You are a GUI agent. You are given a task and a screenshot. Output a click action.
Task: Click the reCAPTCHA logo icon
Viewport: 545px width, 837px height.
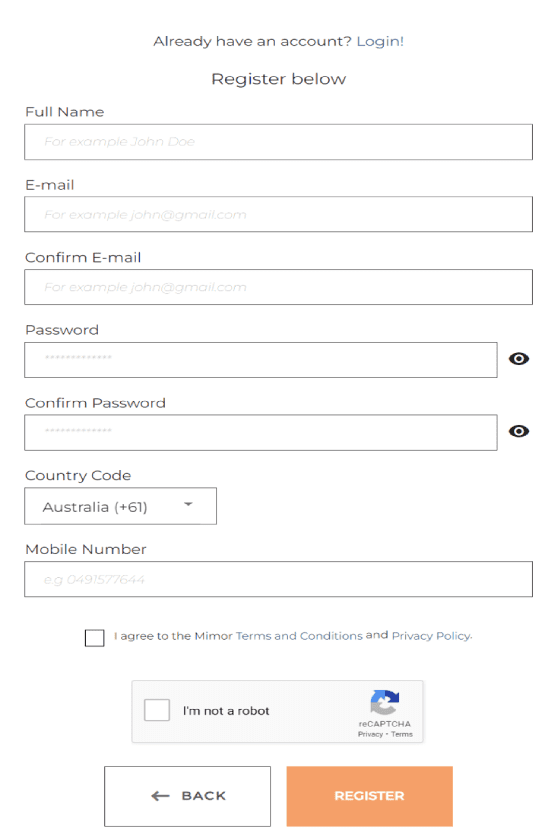(x=385, y=702)
